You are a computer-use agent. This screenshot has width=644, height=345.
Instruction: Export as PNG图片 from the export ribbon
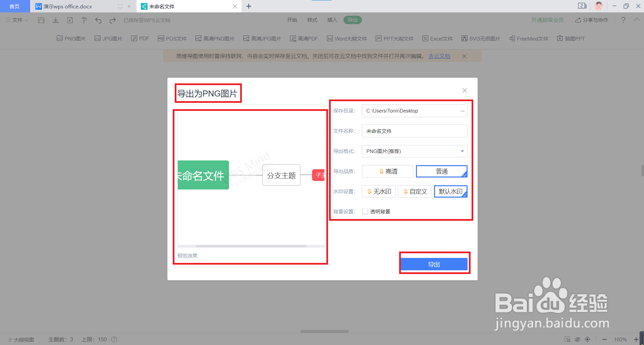71,39
